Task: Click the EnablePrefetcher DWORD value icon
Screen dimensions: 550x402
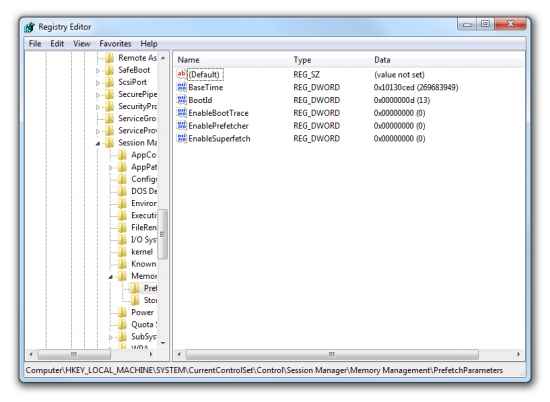Action: coord(181,126)
